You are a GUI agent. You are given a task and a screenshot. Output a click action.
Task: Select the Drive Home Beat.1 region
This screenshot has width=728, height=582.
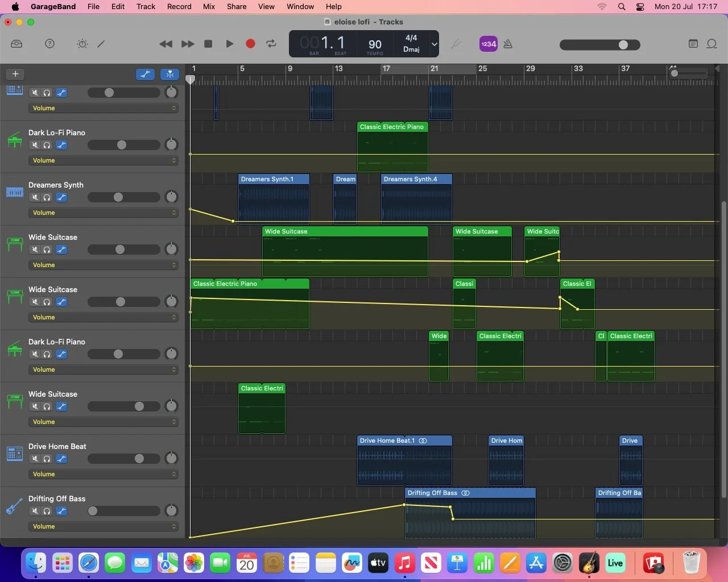[404, 460]
